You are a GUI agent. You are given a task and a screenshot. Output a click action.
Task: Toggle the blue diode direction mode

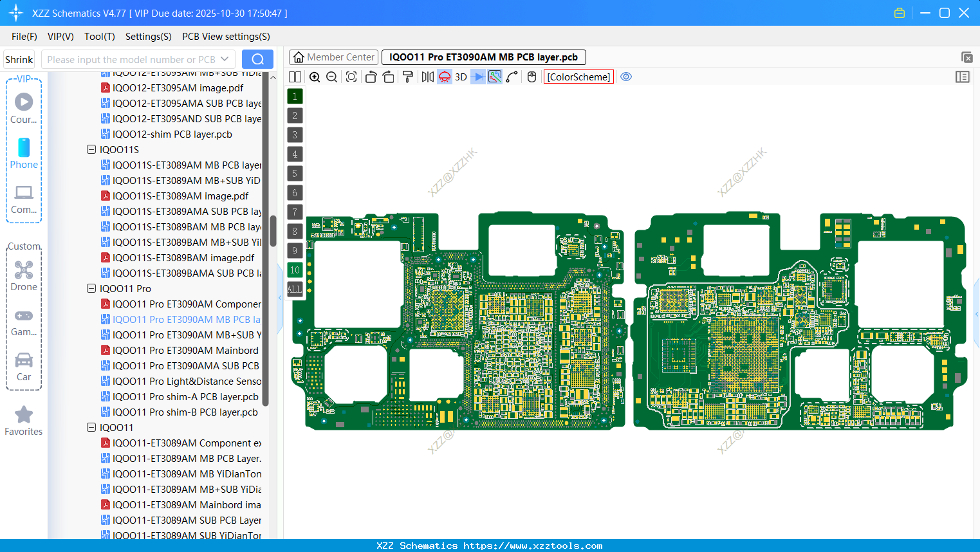[479, 77]
